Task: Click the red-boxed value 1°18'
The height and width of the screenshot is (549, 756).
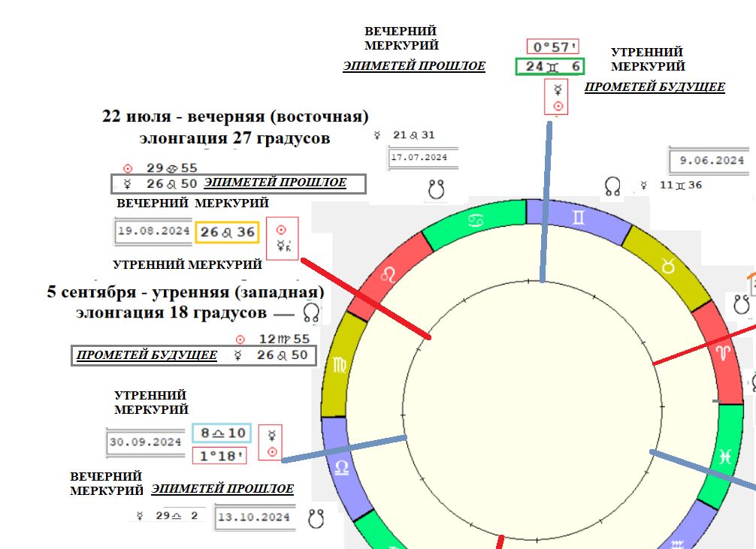Action: pos(219,456)
